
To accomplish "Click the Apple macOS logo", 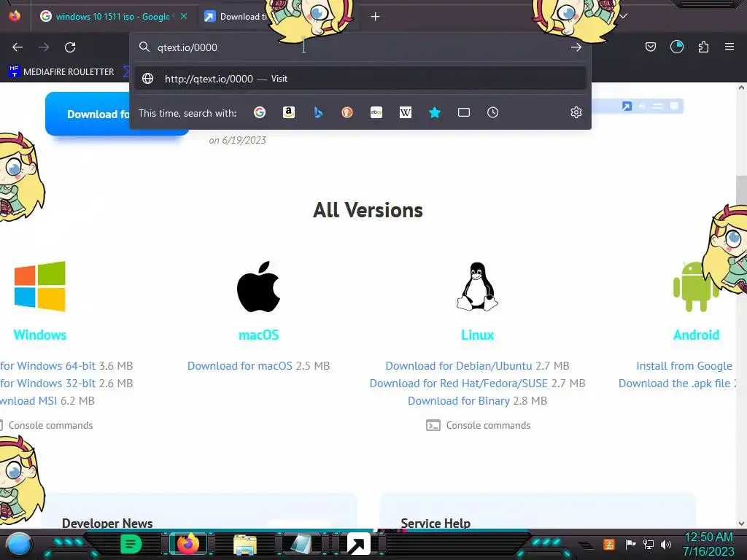I will 259,286.
